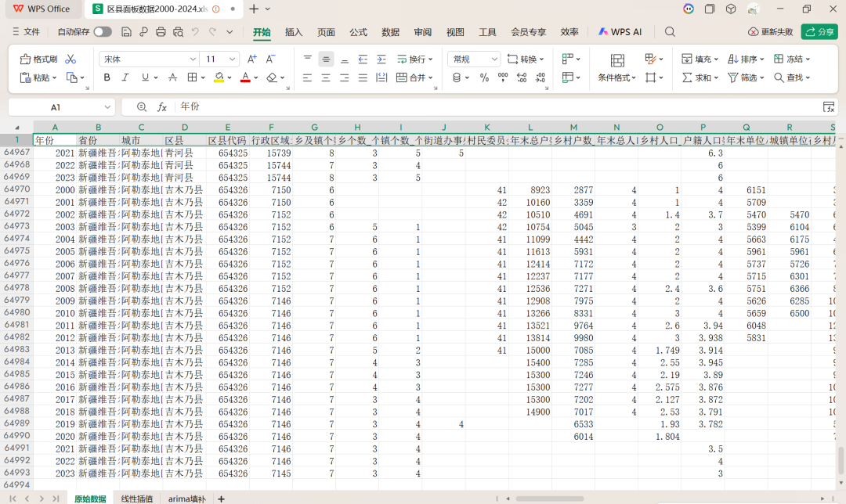Click the Save icon in quick toolbar
The height and width of the screenshot is (504, 846).
tap(127, 32)
